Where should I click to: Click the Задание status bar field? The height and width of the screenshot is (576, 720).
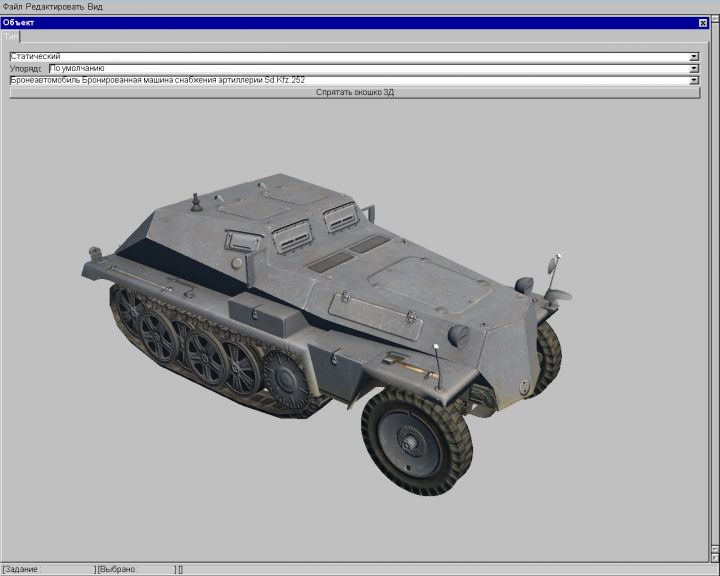[48, 569]
